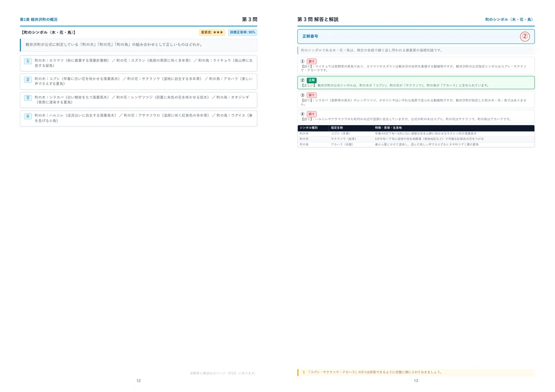This screenshot has height=392, width=555.
Task: Click choice text starting 町の木：コブシ（早春に
Action: [143, 81]
